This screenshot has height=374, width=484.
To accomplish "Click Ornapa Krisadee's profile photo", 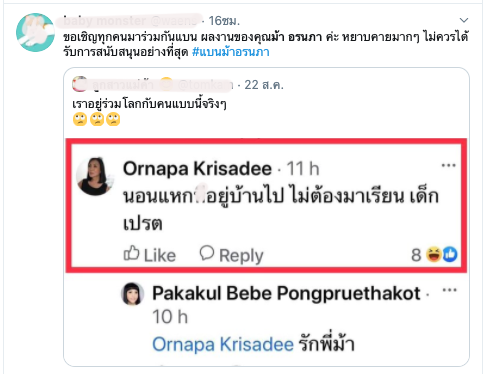I will (x=95, y=176).
